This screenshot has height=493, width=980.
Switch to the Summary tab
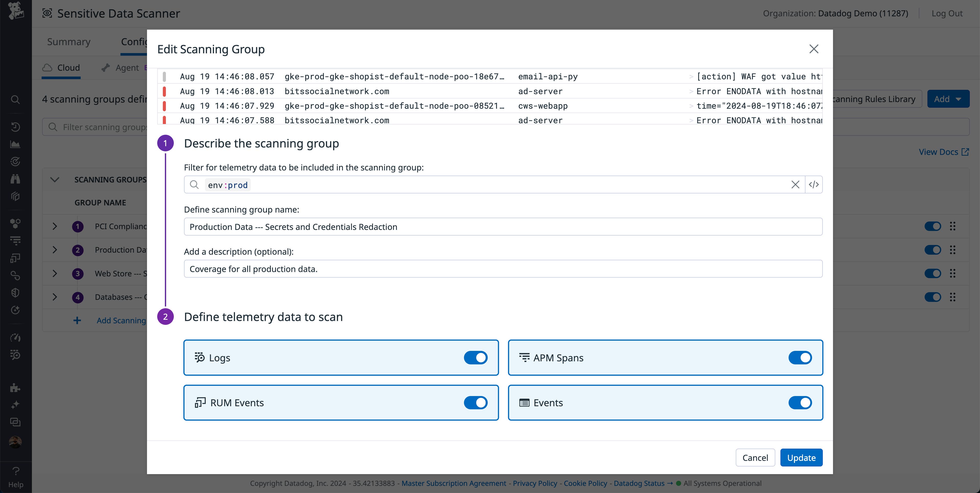(68, 41)
